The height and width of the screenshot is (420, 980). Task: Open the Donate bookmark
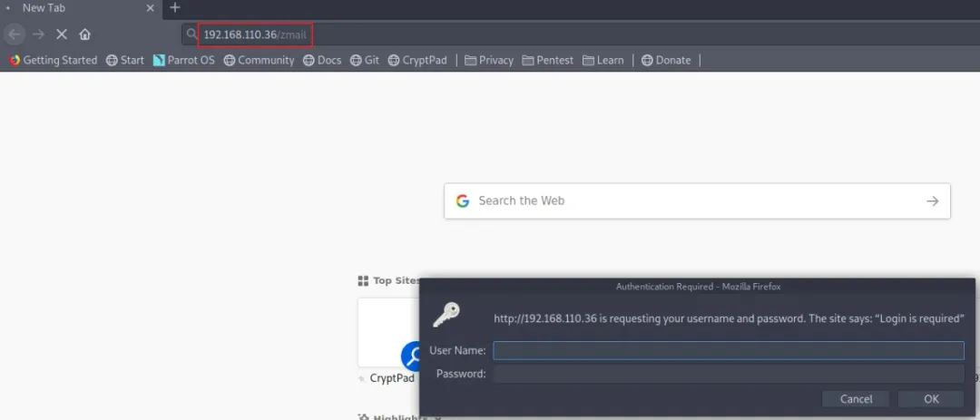(x=666, y=60)
